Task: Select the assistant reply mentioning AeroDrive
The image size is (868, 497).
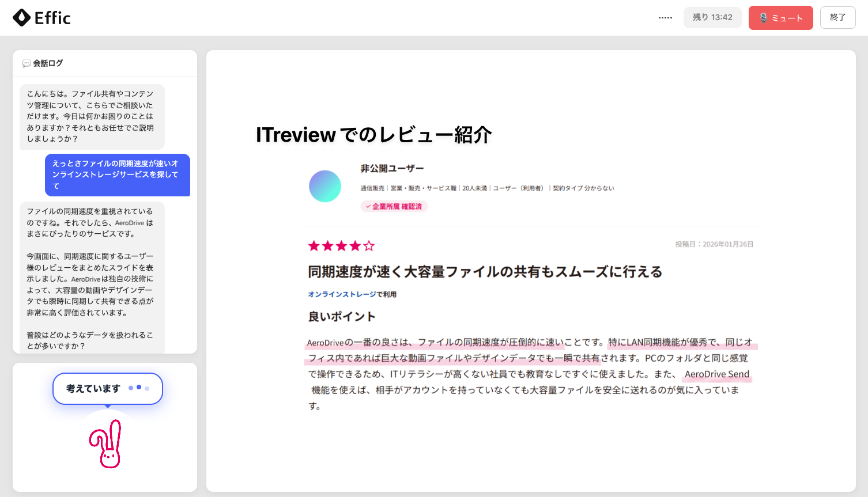Action: [92, 278]
